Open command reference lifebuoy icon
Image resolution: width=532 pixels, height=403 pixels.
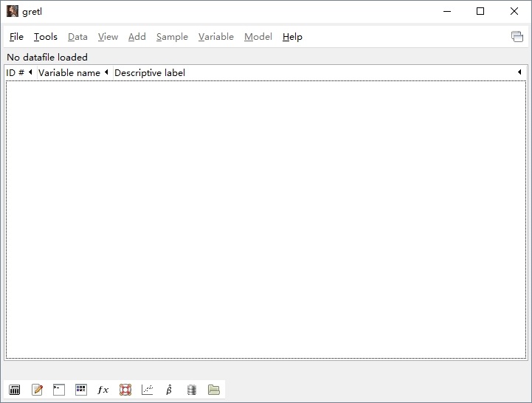[125, 390]
